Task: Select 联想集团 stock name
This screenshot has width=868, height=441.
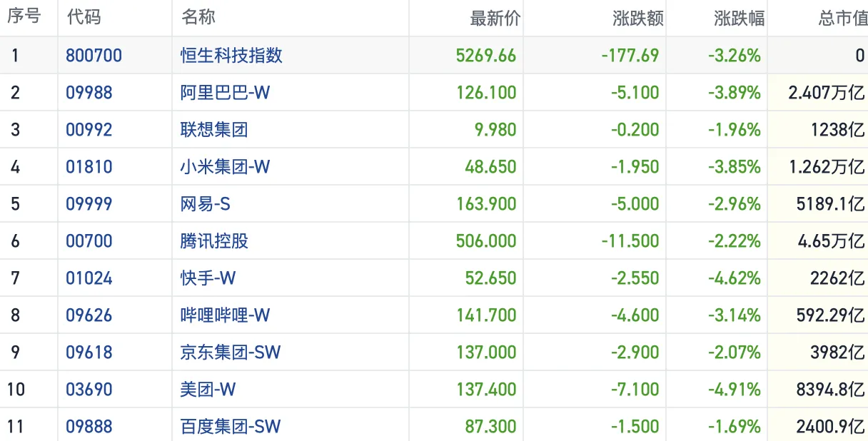Action: 214,130
